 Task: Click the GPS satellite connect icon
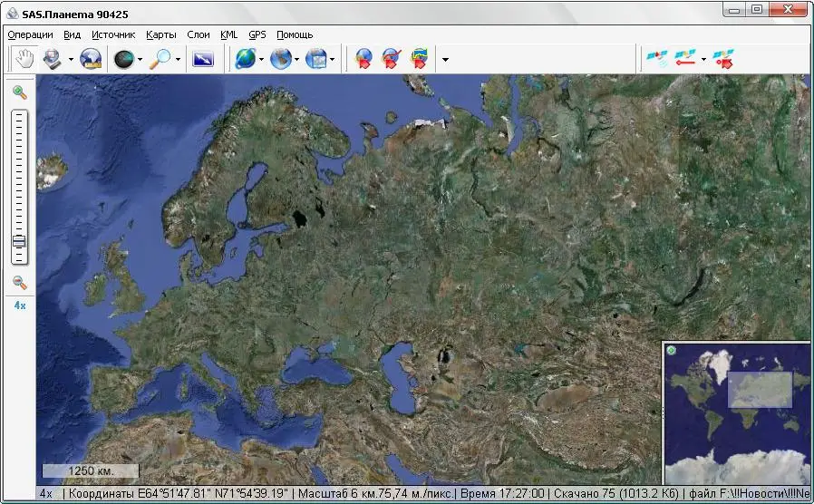coord(655,59)
